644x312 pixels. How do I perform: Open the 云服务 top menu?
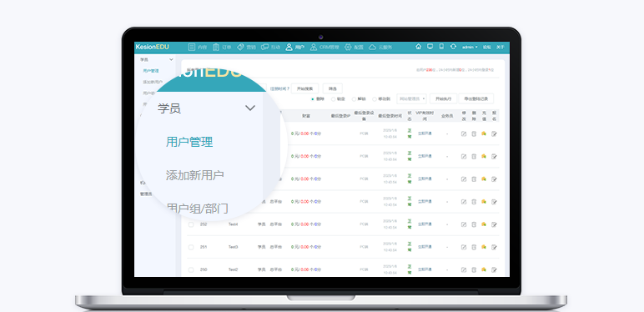380,48
